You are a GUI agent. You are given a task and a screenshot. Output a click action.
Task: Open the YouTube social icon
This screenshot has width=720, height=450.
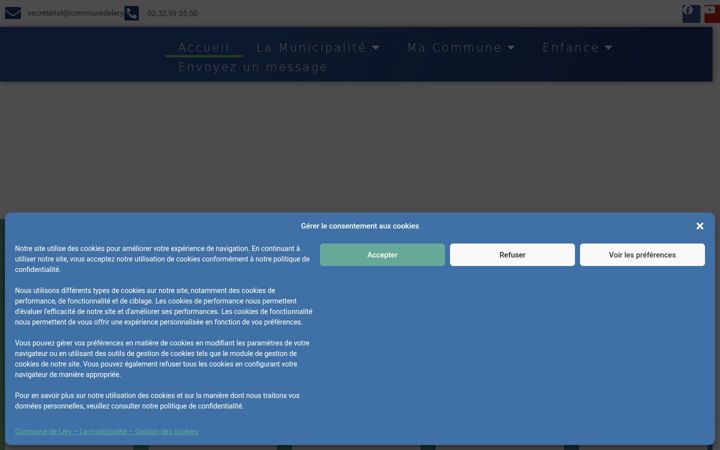point(712,13)
